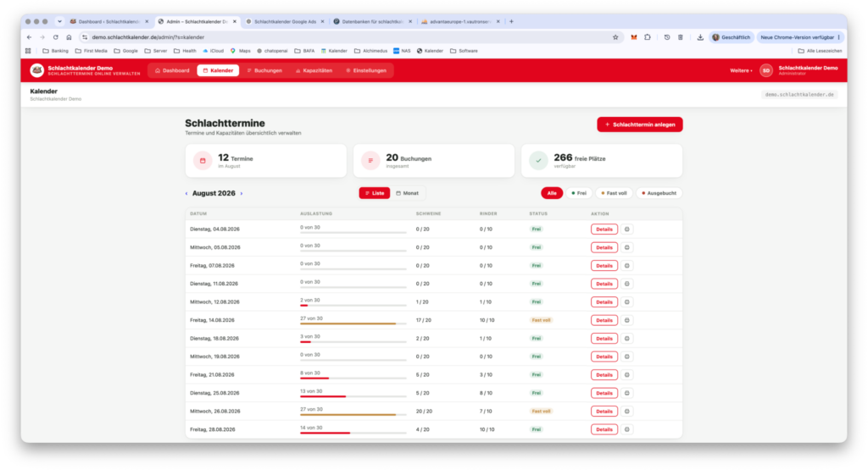Open the Einstellungen navigation item
Image resolution: width=868 pixels, height=470 pixels.
(366, 70)
